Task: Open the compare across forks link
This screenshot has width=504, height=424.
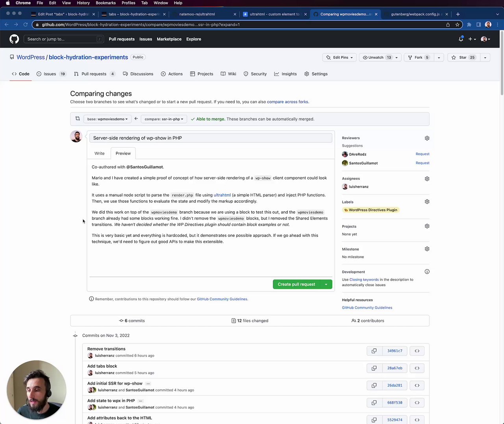Action: point(287,102)
